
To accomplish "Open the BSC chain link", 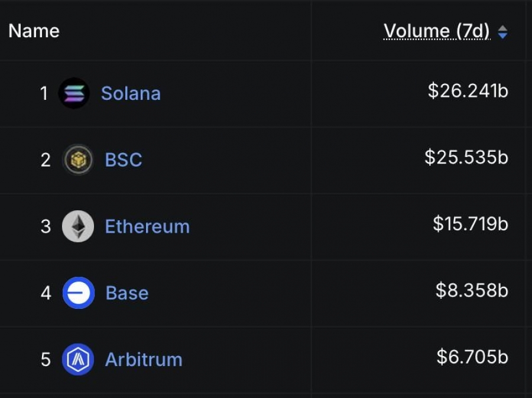I will pyautogui.click(x=124, y=159).
